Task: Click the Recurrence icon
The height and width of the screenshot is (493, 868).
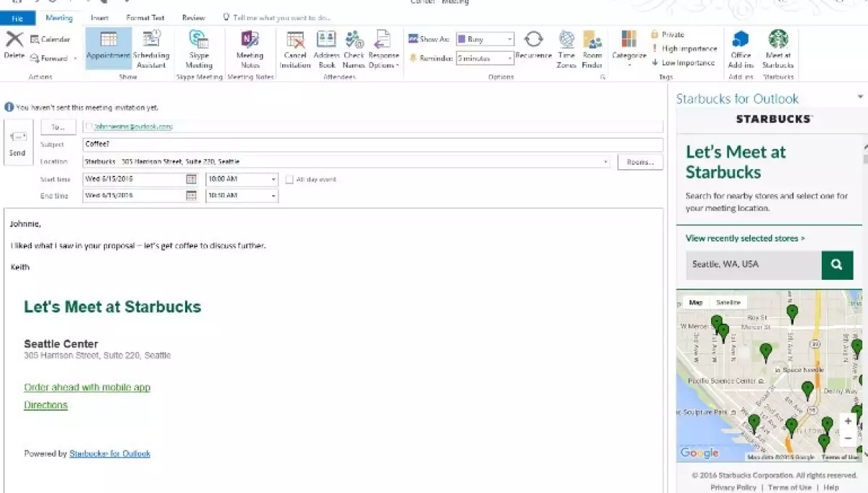Action: click(533, 40)
